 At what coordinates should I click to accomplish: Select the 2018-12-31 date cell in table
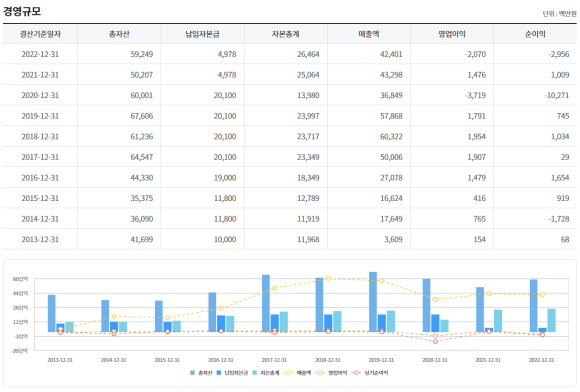coord(40,136)
